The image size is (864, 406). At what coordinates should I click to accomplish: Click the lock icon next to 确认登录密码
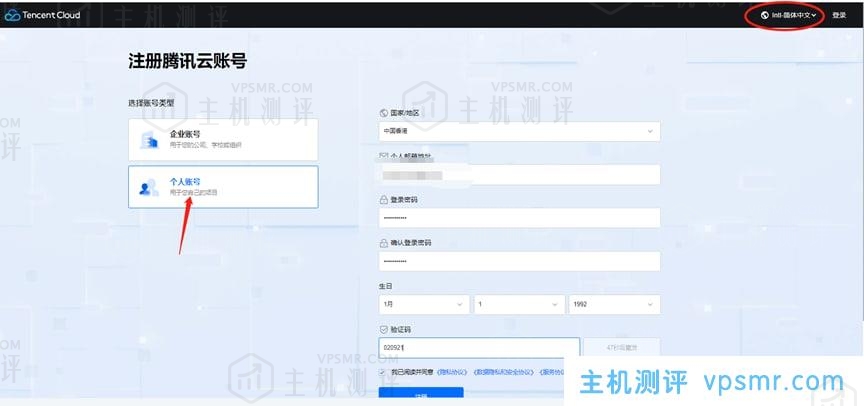384,243
